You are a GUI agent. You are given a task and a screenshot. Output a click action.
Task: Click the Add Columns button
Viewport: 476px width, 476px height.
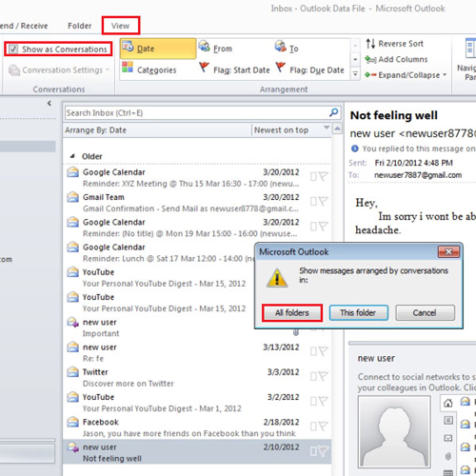coord(396,59)
